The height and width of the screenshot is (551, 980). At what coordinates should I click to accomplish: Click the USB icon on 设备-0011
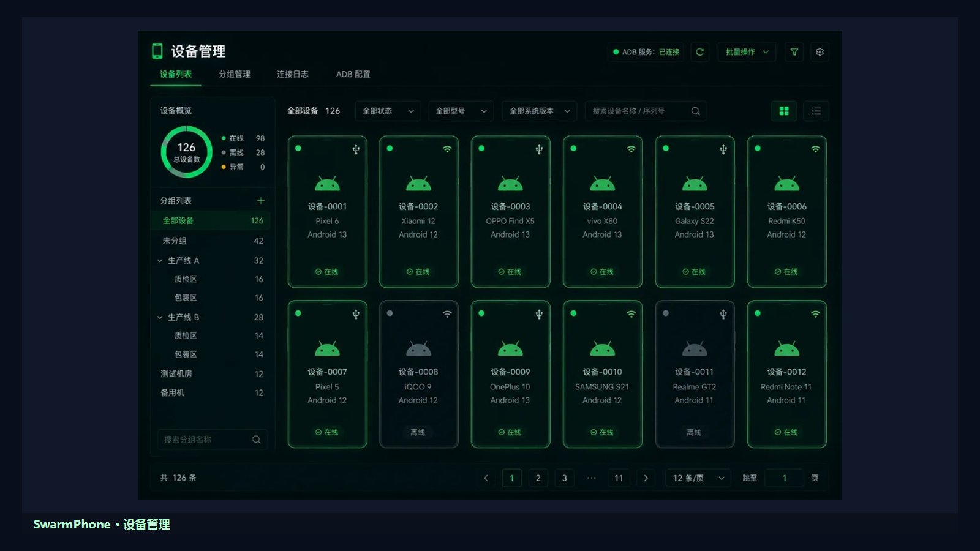723,314
